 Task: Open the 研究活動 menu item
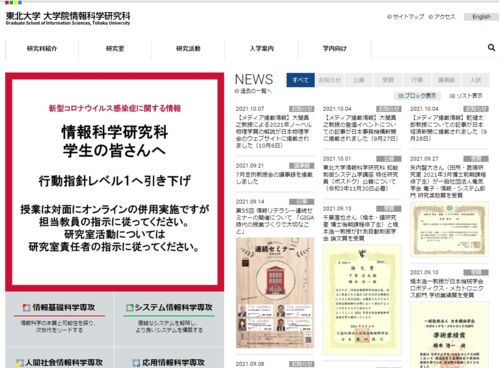(x=188, y=49)
